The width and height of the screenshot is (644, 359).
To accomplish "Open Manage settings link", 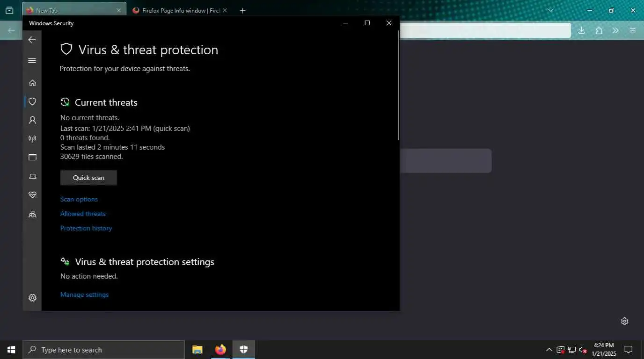I will tap(84, 294).
